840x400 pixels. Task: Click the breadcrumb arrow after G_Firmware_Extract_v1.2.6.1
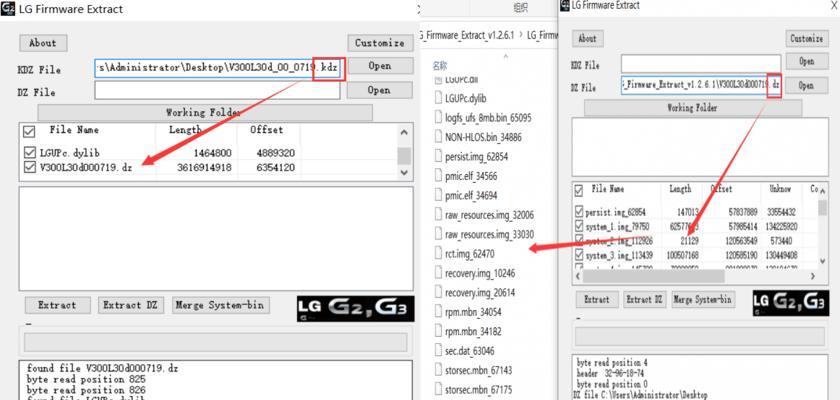[521, 35]
